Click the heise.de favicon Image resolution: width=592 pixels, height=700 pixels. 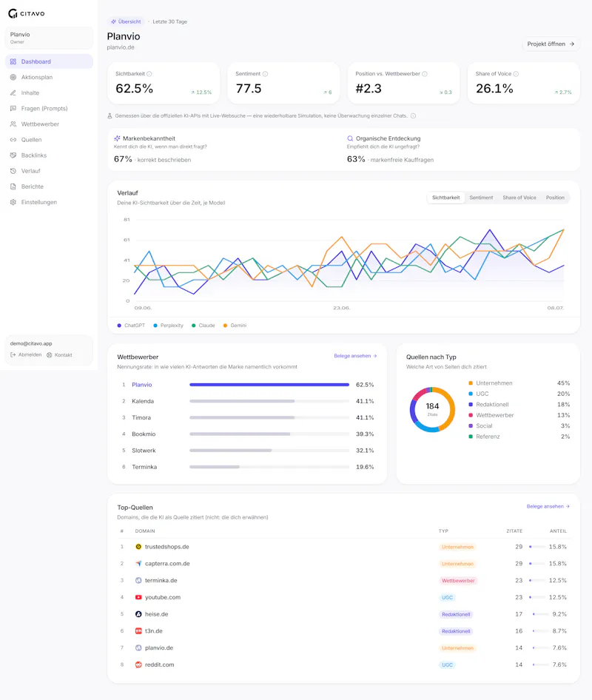click(138, 614)
